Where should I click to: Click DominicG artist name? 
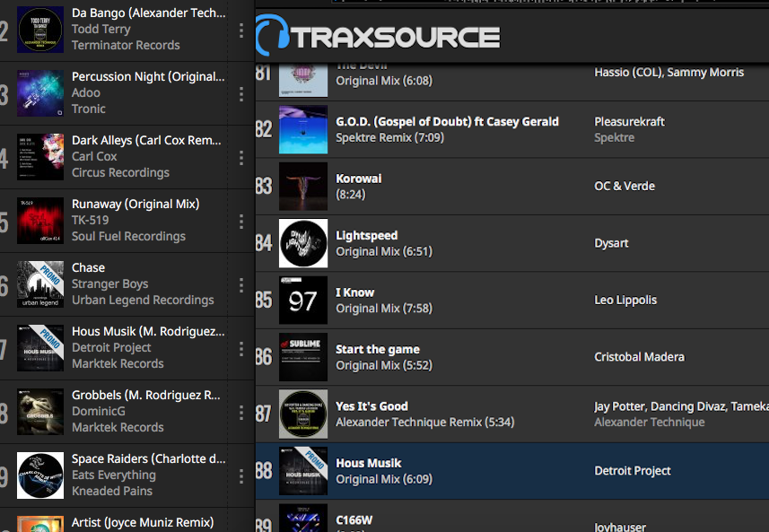[x=98, y=412]
